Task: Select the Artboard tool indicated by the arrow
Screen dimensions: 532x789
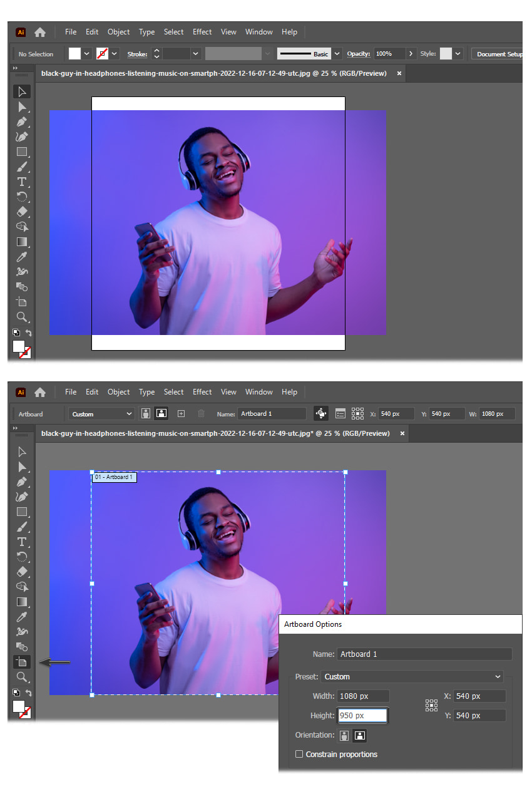Action: (x=21, y=662)
